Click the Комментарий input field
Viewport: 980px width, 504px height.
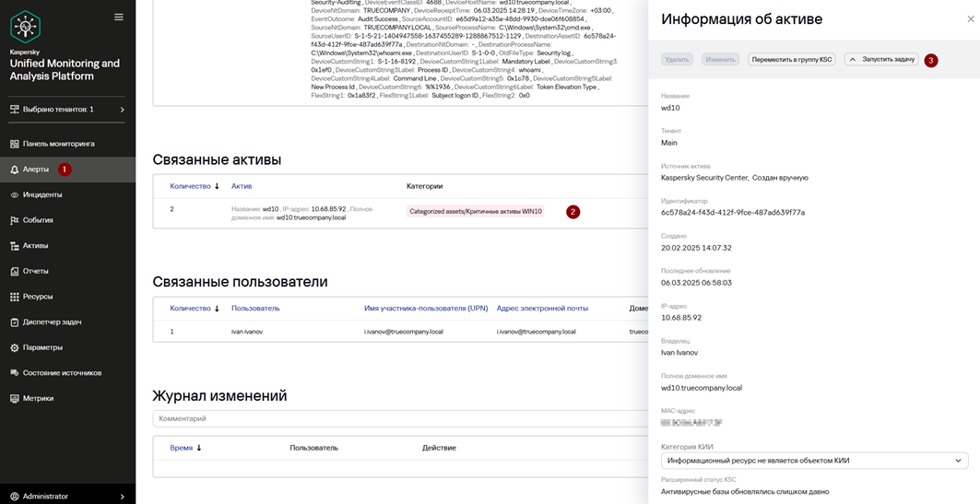pos(400,418)
